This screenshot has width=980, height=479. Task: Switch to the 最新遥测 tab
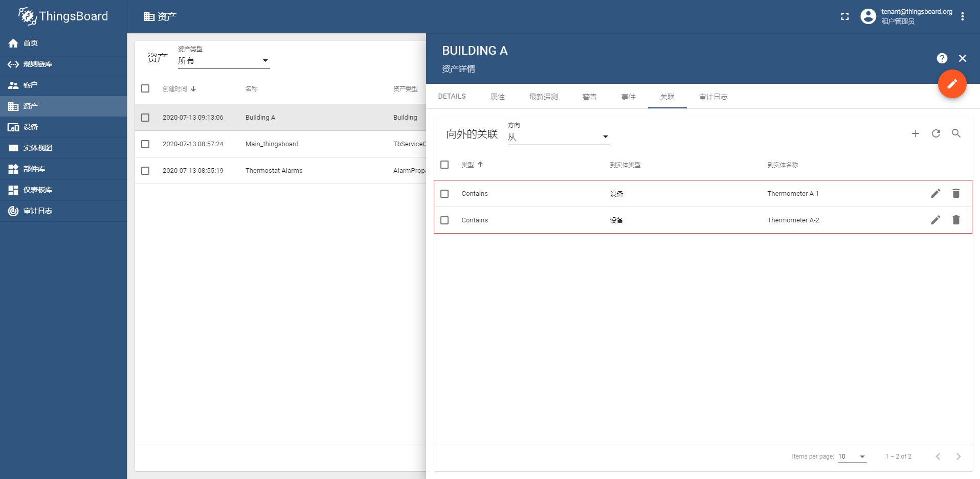543,96
